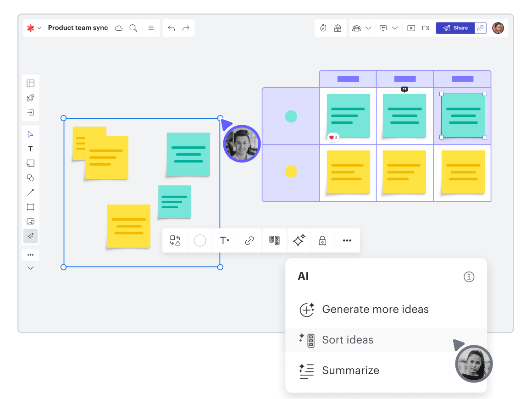
Task: Select the Sticky note tool
Action: [30, 163]
